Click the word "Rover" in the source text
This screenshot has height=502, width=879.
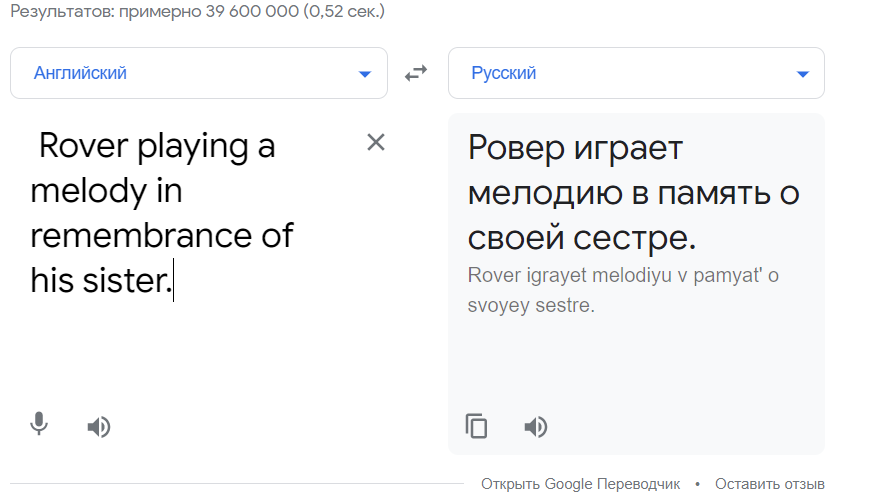pyautogui.click(x=83, y=146)
